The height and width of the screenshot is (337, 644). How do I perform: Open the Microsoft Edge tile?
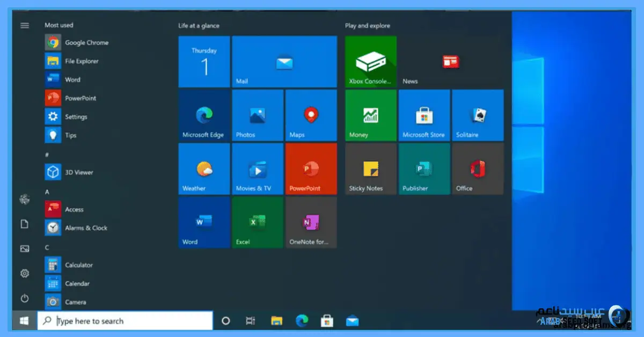click(x=204, y=115)
